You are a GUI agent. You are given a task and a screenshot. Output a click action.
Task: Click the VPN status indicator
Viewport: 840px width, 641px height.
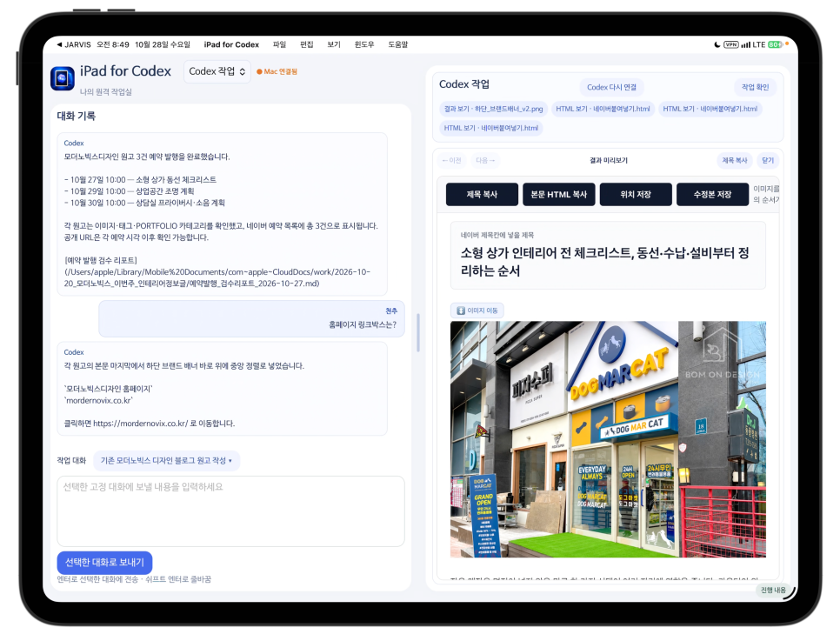point(730,44)
